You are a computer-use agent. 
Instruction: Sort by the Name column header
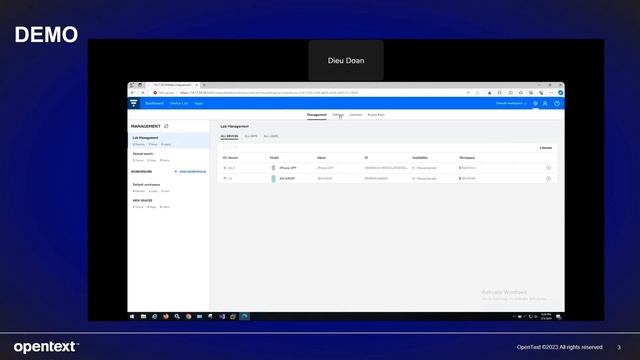coord(322,158)
